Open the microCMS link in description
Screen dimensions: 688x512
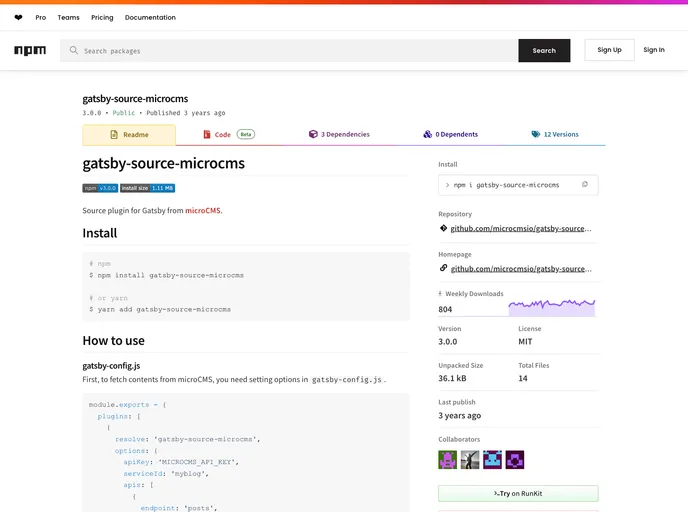(x=203, y=211)
